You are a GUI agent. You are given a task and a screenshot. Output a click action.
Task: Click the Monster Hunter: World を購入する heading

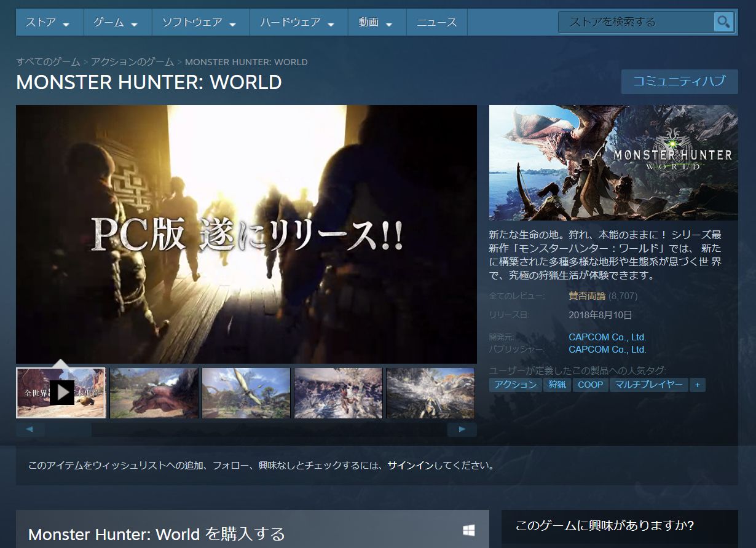pyautogui.click(x=157, y=534)
